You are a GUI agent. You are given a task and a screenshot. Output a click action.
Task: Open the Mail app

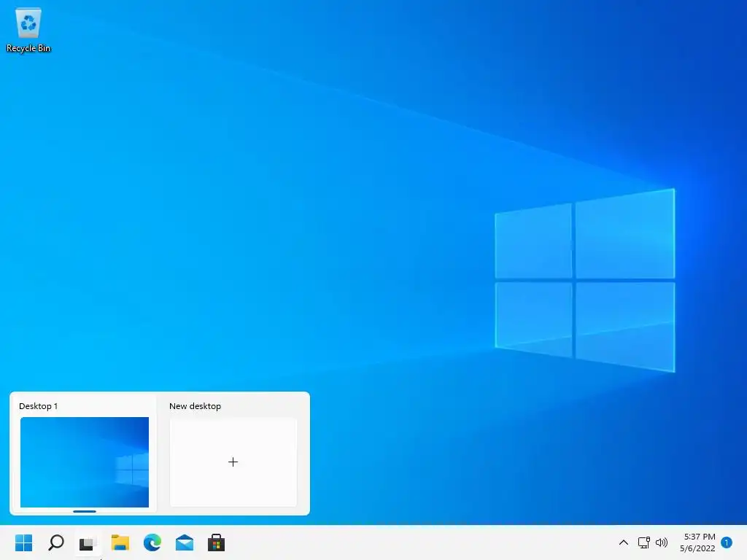click(185, 542)
